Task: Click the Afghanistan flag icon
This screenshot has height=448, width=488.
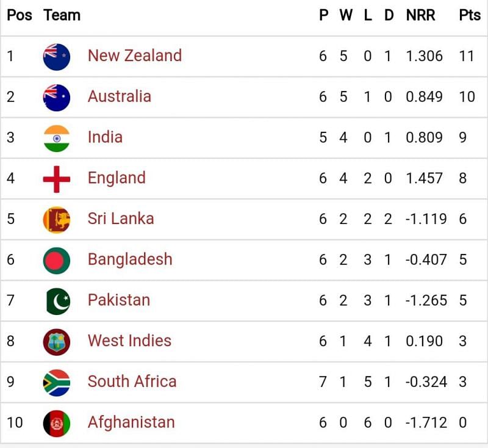Action: pyautogui.click(x=57, y=424)
